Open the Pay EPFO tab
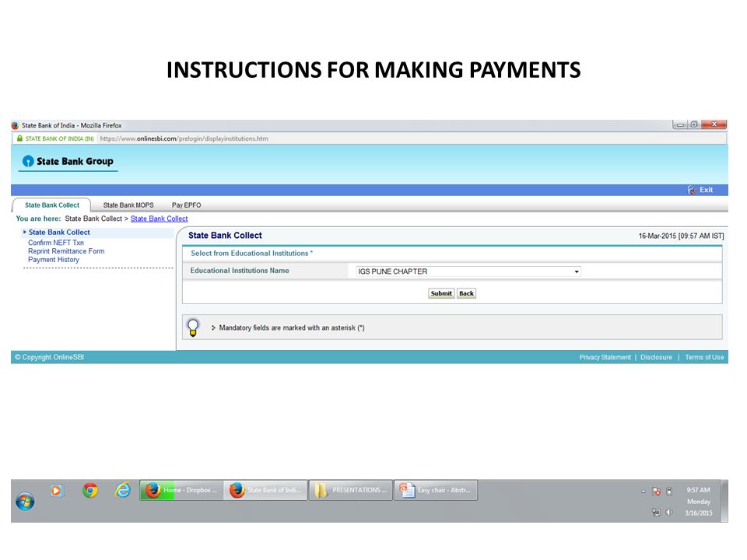The height and width of the screenshot is (560, 747). (186, 205)
